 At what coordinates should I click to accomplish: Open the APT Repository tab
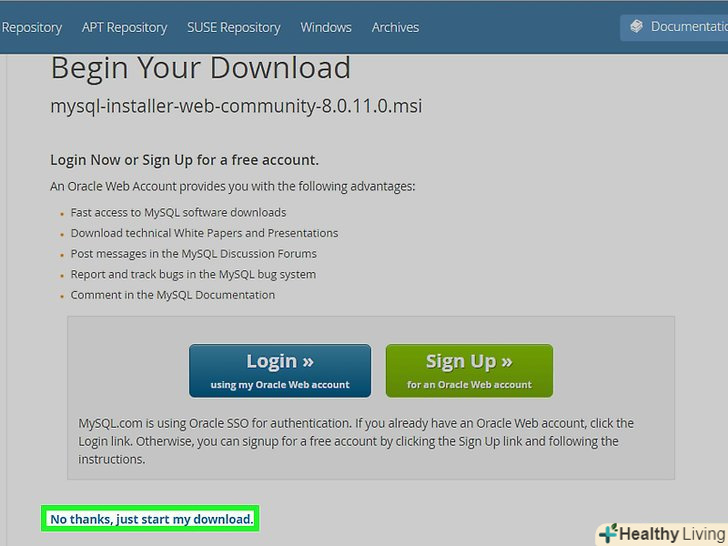point(124,27)
